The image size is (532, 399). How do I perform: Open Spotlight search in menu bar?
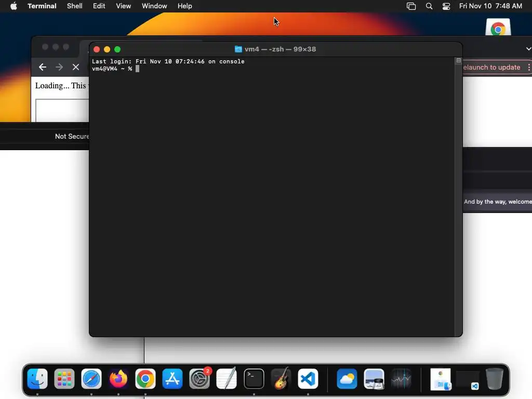pyautogui.click(x=429, y=6)
